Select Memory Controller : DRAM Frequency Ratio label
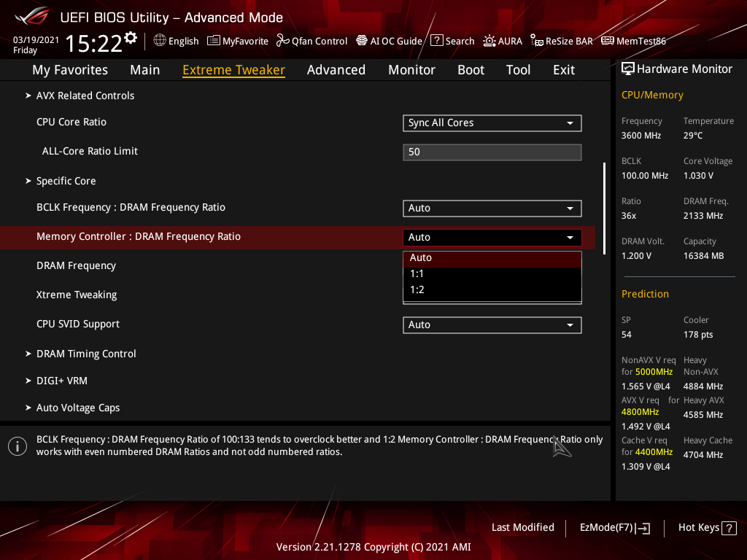 point(139,237)
